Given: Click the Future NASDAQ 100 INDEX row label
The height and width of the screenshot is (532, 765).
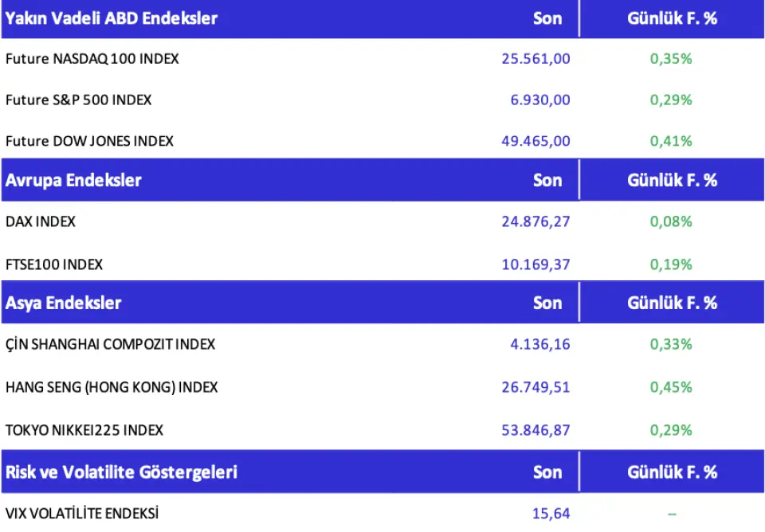Looking at the screenshot, I should pos(92,58).
